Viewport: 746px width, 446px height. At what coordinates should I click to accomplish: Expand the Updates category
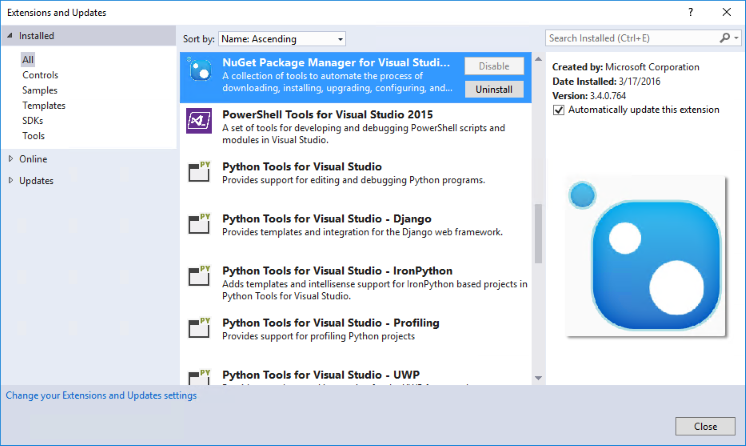click(x=10, y=180)
